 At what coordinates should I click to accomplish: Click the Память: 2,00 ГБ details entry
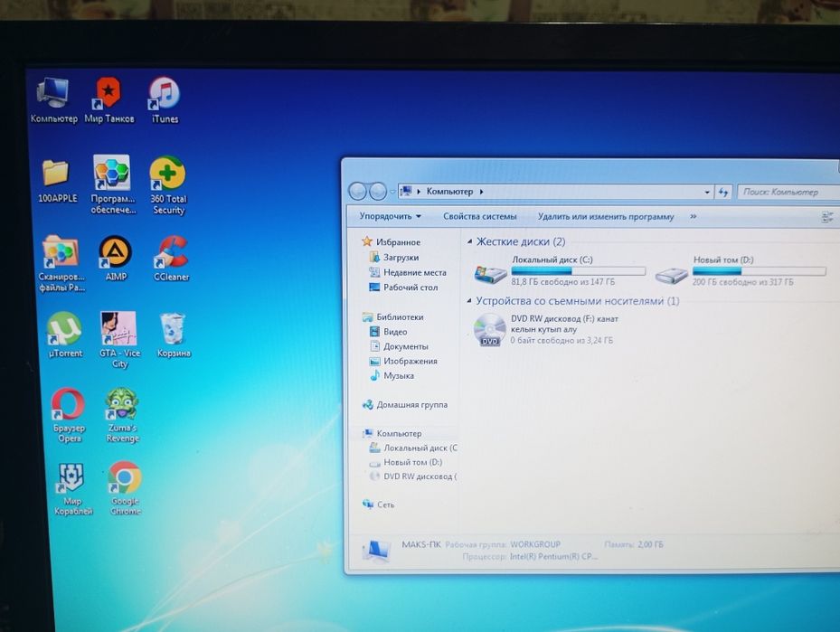coord(634,544)
